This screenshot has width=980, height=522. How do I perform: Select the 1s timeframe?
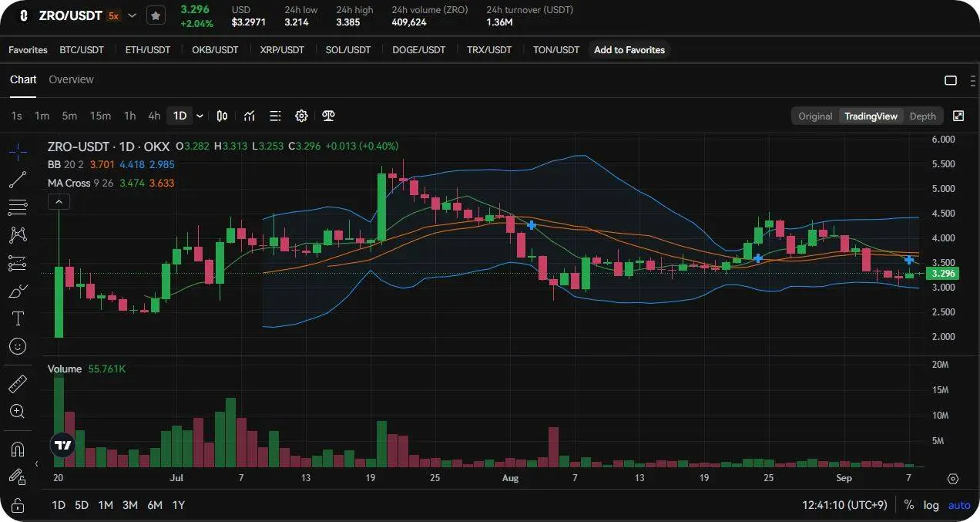click(x=16, y=116)
